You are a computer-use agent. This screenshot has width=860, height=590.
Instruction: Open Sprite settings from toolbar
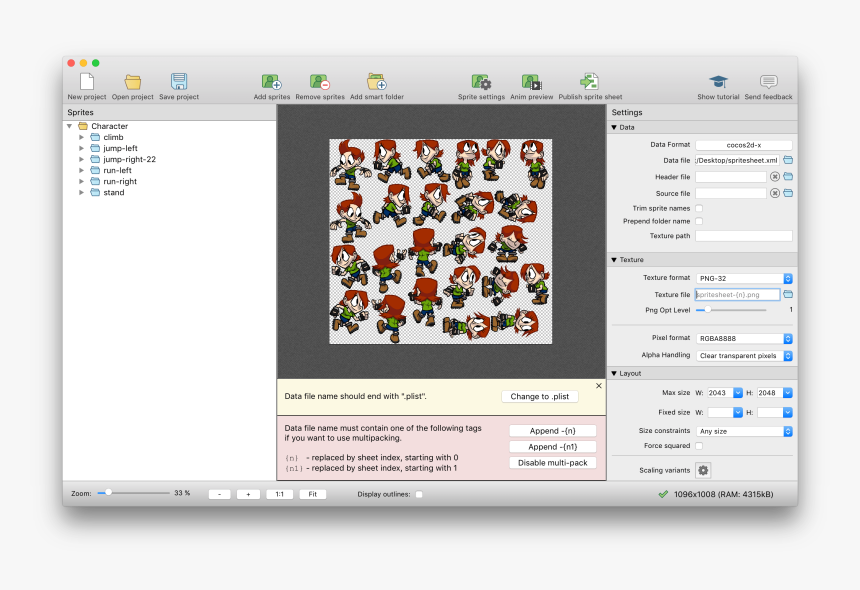pyautogui.click(x=481, y=82)
